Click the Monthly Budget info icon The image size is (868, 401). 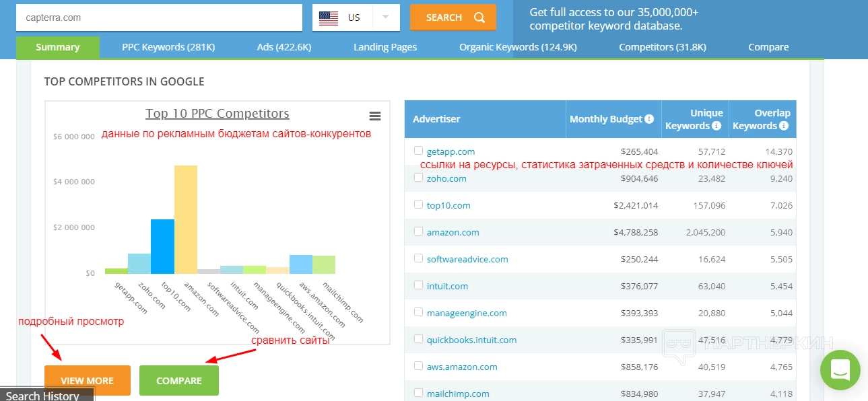point(649,119)
